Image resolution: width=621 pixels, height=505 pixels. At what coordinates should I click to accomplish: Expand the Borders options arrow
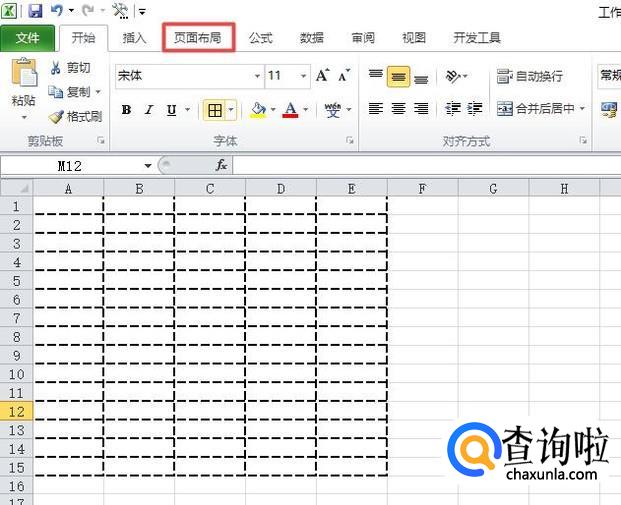[x=231, y=110]
